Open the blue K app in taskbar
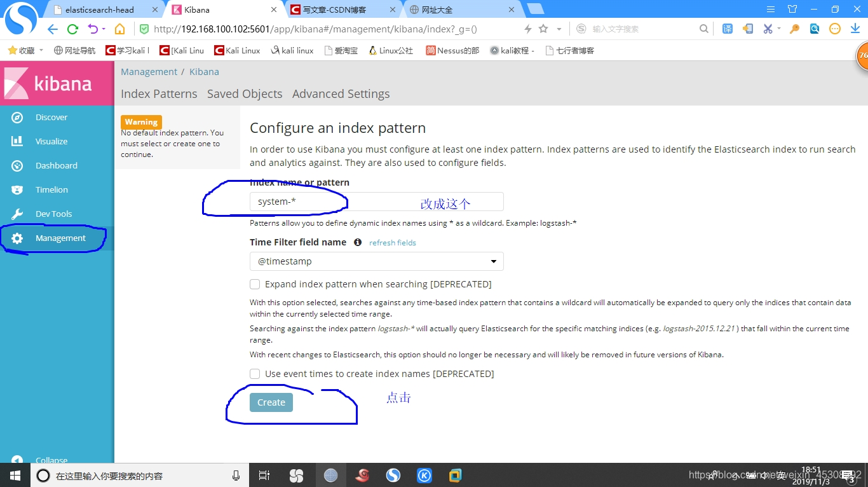Viewport: 868px width, 487px height. (x=424, y=476)
